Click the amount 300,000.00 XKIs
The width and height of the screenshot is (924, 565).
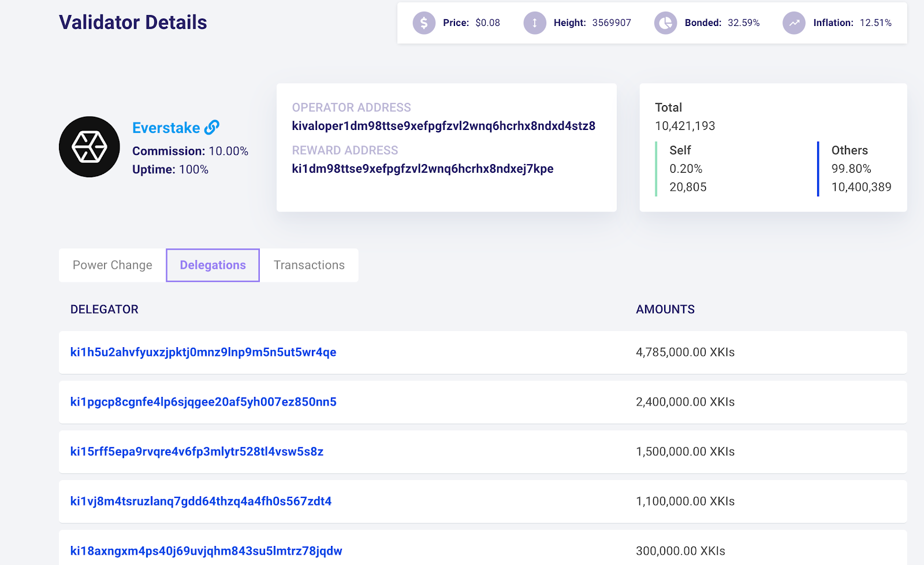681,551
